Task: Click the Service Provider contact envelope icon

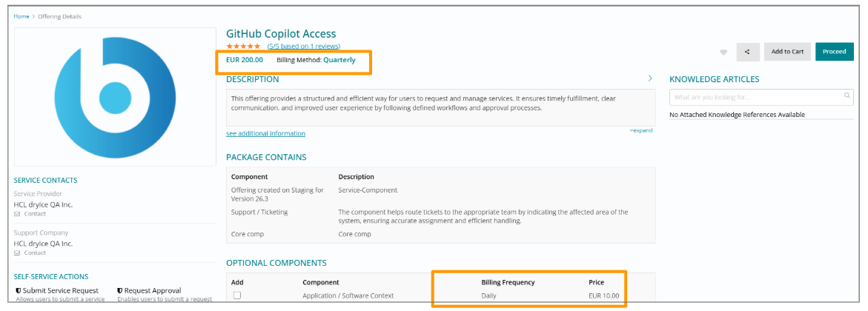Action: point(17,214)
